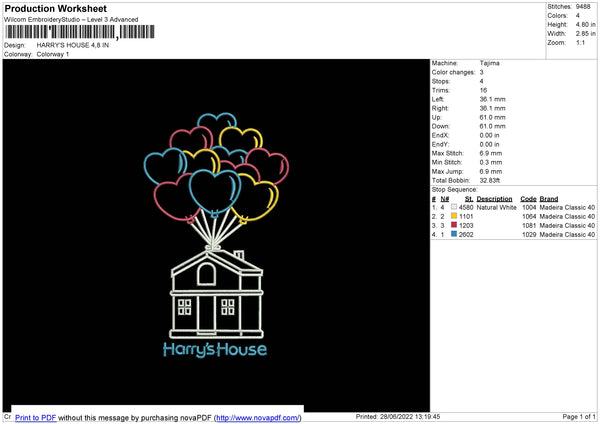Click the Machine value 'Tajima'
Image resolution: width=600 pixels, height=424 pixels.
click(x=489, y=63)
